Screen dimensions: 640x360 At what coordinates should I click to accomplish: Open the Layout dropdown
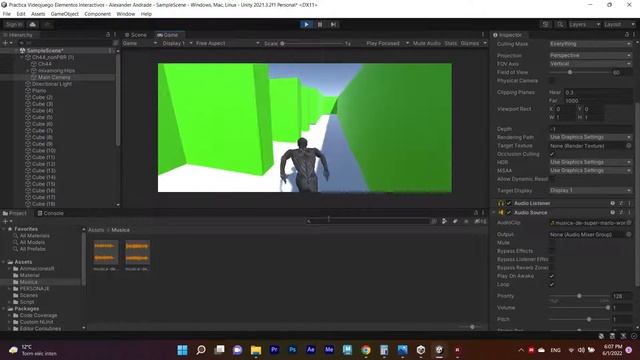[619, 24]
